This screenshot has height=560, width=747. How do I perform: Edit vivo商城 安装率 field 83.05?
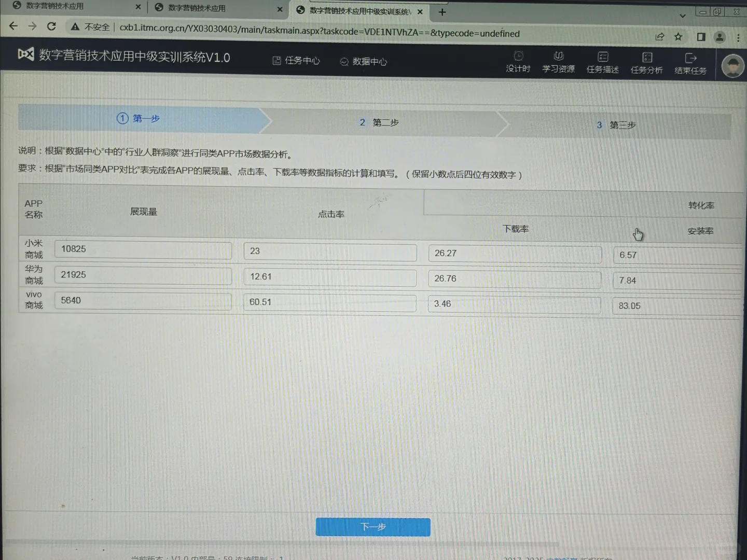(x=677, y=306)
